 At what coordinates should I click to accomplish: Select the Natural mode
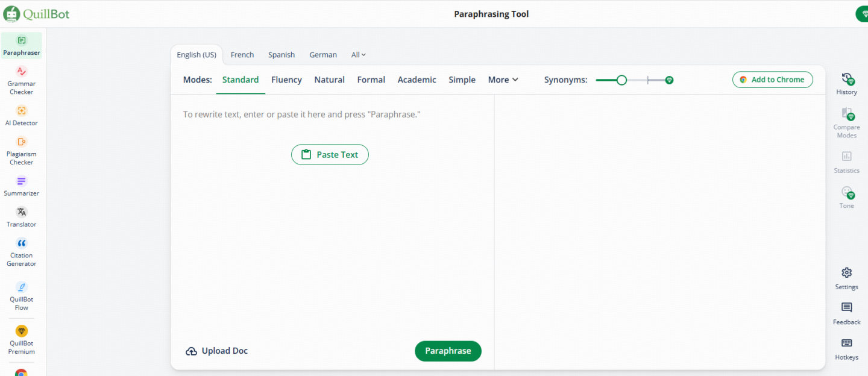(329, 80)
